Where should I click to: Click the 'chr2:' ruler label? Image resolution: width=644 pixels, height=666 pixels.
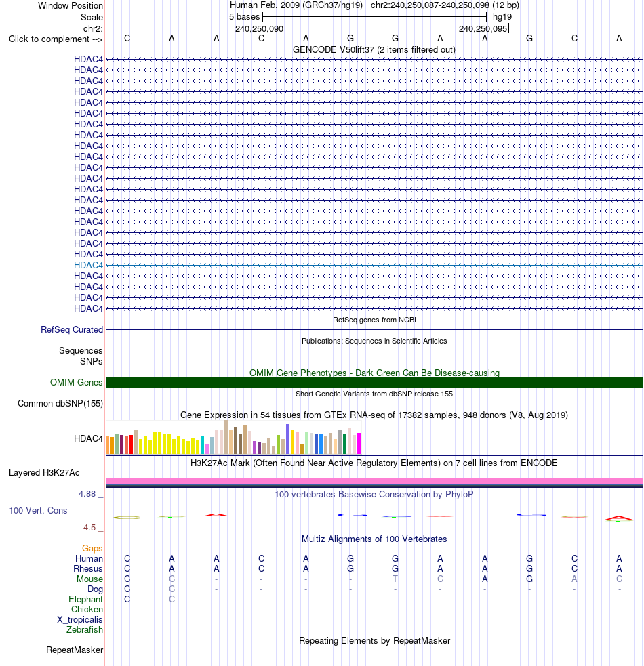(x=93, y=29)
